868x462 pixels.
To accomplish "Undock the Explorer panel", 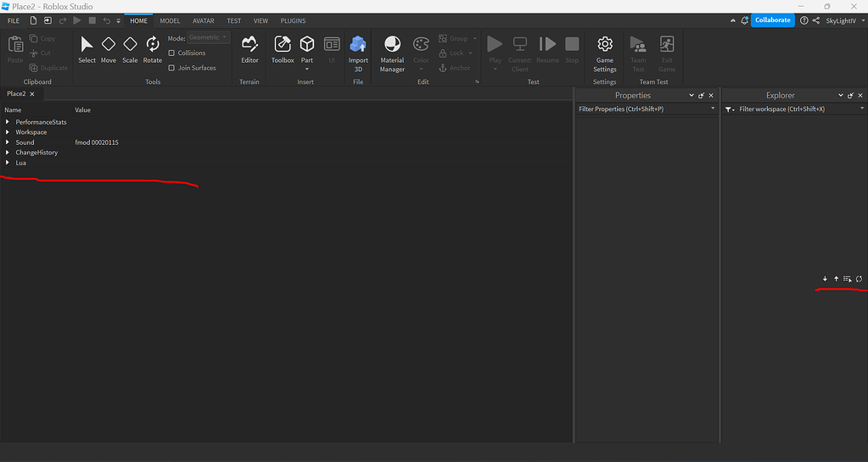I will click(x=850, y=95).
